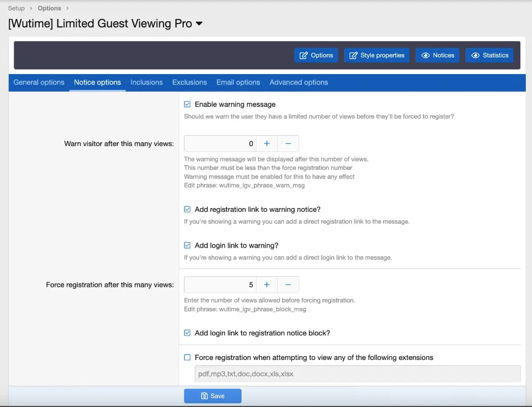Enable force registration for file extensions
532x407 pixels.
[x=188, y=358]
